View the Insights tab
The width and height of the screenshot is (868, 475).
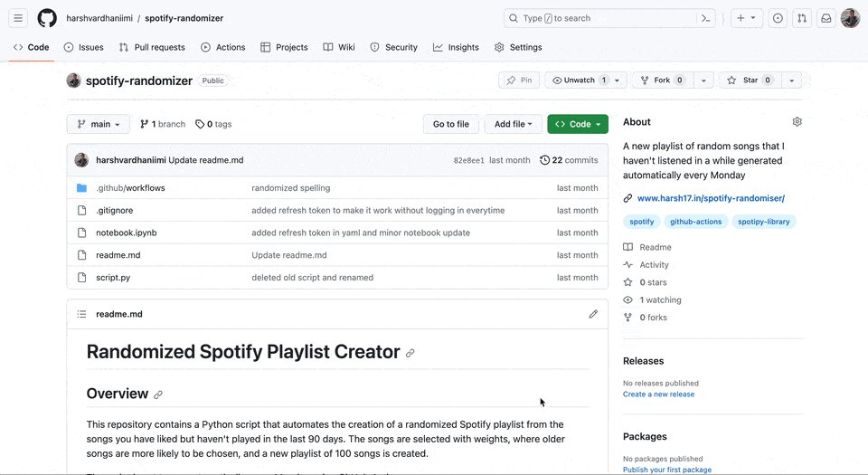pyautogui.click(x=456, y=48)
